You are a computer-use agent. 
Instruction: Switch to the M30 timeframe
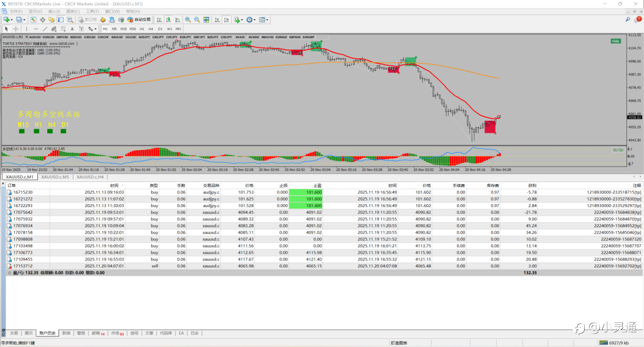133,29
